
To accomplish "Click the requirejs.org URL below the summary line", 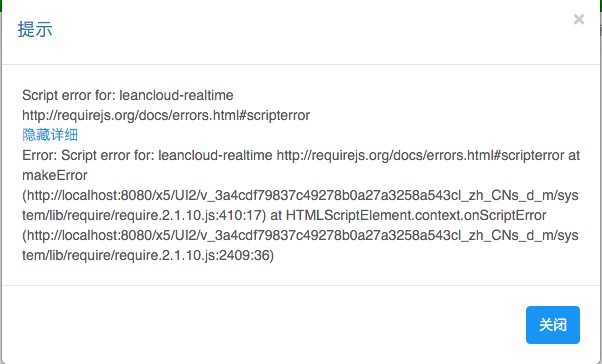I will pos(166,115).
